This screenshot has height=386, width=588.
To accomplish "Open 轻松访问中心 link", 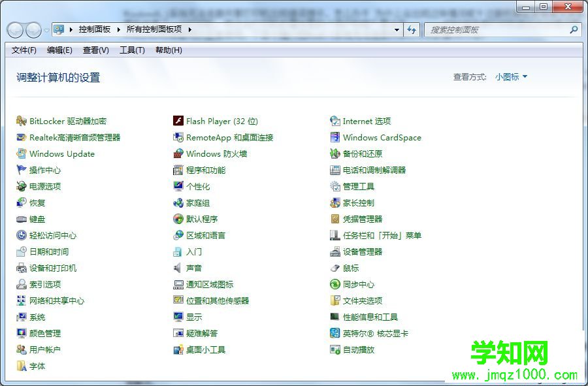I will pos(53,235).
